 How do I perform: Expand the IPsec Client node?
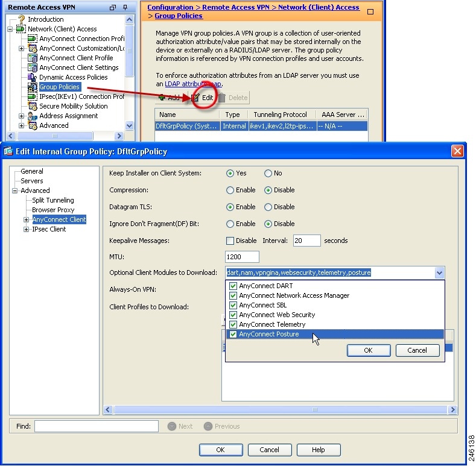pos(26,229)
